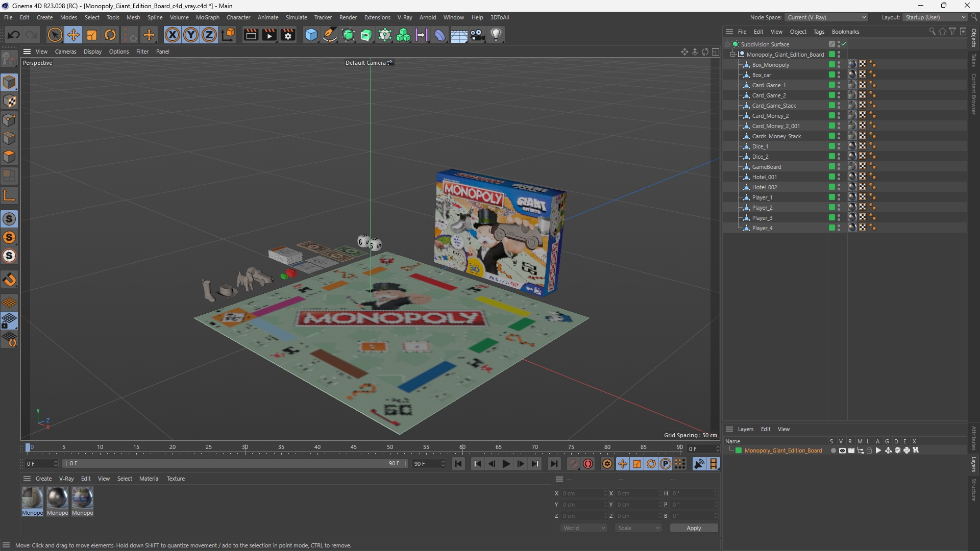Viewport: 980px width, 551px height.
Task: Toggle viewport maximize icon
Action: point(716,52)
